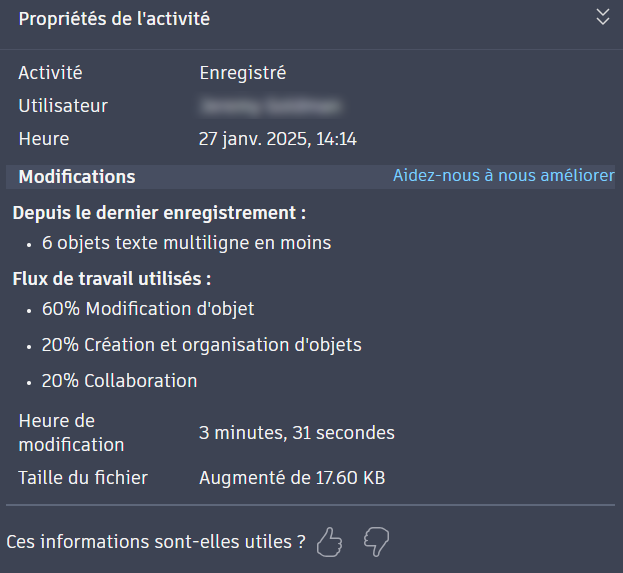
Task: Click the Flux de travail utilisés heading
Action: point(111,279)
